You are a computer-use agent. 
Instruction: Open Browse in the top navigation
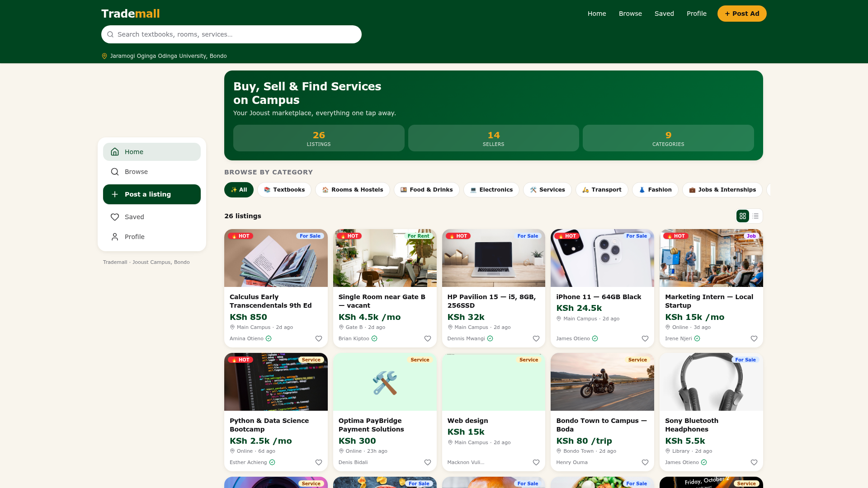630,14
